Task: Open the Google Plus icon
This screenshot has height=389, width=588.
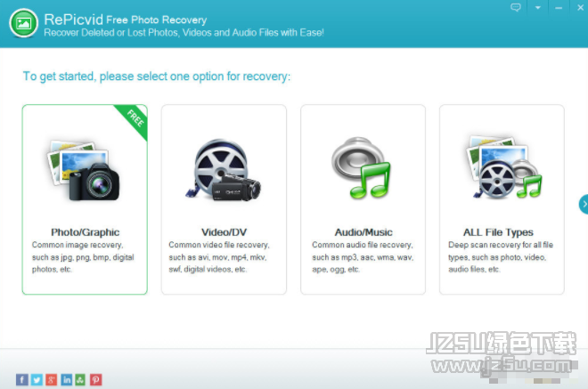Action: (x=52, y=379)
